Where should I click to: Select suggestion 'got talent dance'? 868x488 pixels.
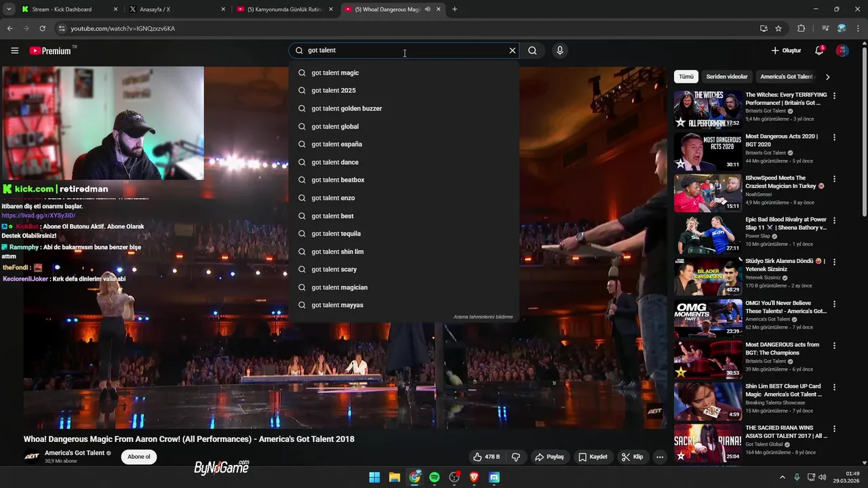pos(404,162)
